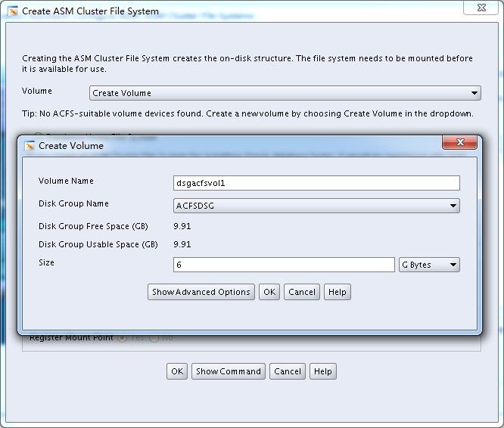Click the Disk Group Usable Space value 9.91
504x428 pixels.
182,244
